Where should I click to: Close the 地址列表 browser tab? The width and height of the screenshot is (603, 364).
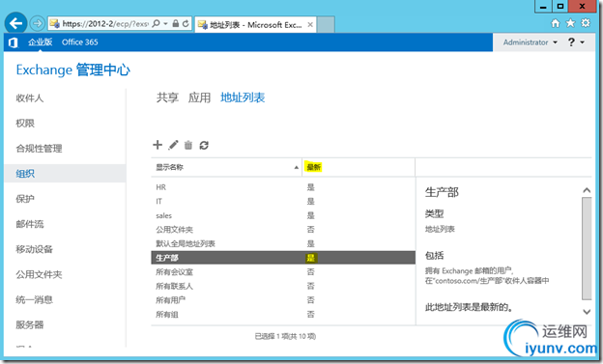(310, 24)
